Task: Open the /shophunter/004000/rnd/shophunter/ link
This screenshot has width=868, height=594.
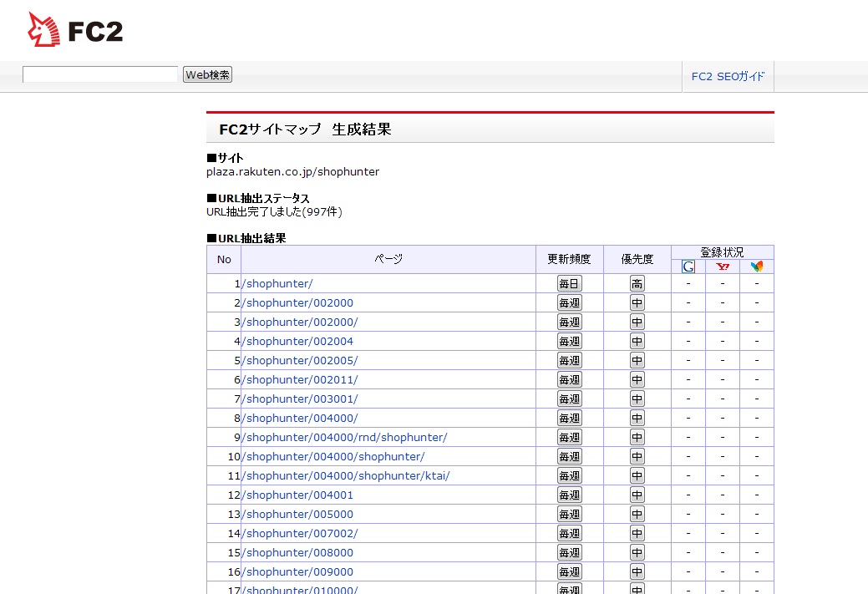Action: 343,438
